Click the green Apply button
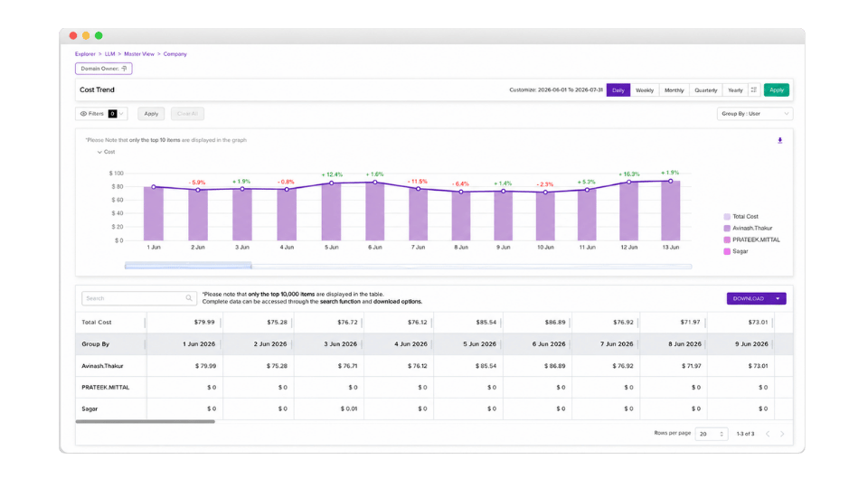Screen dimensions: 868x488 776,89
